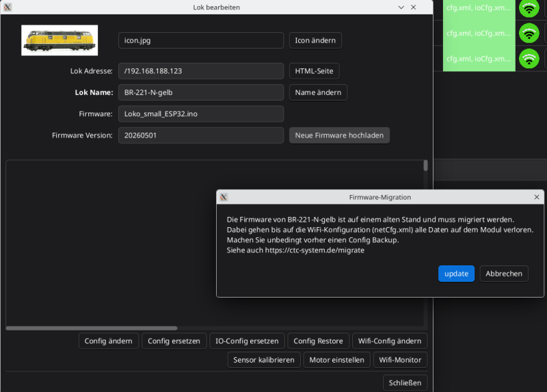Click the bottom green wifi status icon
This screenshot has width=547, height=392.
click(529, 59)
